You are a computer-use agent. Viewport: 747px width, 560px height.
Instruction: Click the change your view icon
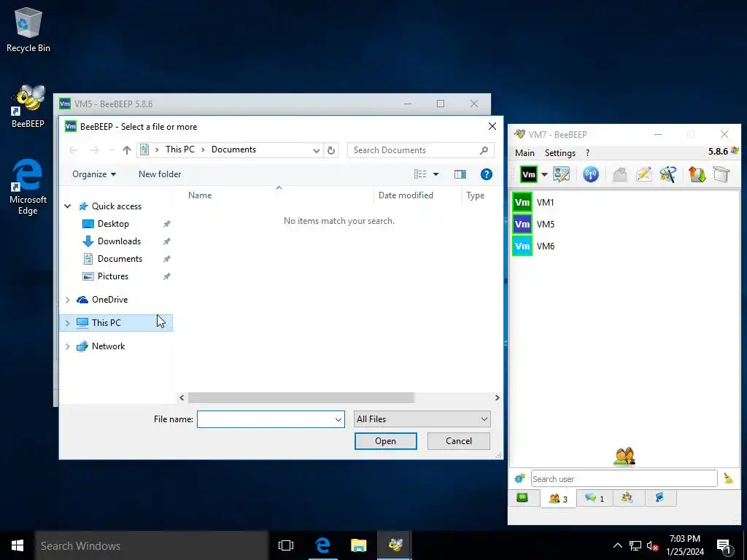[420, 174]
